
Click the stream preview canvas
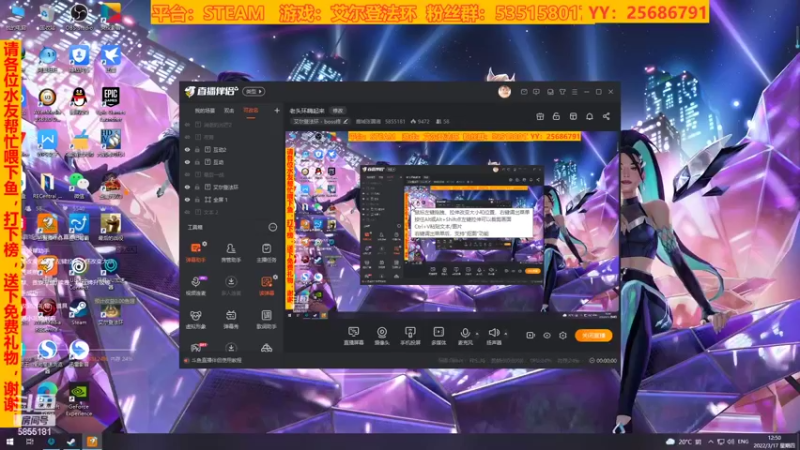452,221
